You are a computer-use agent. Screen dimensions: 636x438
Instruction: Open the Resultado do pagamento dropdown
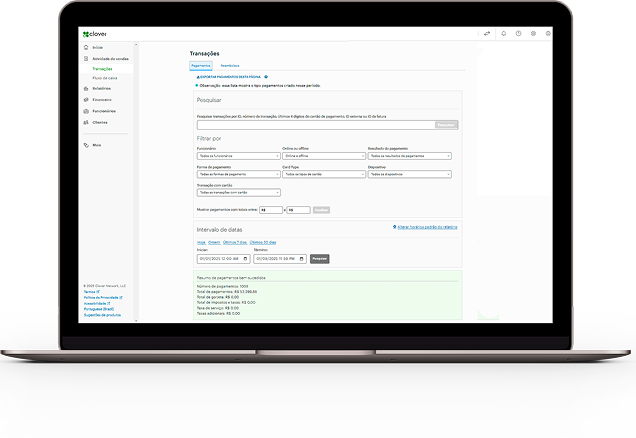410,156
